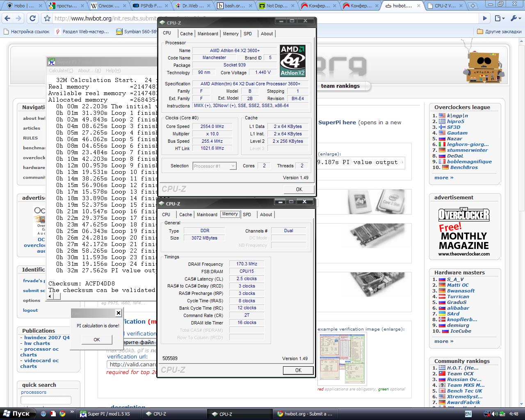This screenshot has width=525, height=420.
Task: Open the Другие закладки bookmarks folder
Action: [499, 32]
